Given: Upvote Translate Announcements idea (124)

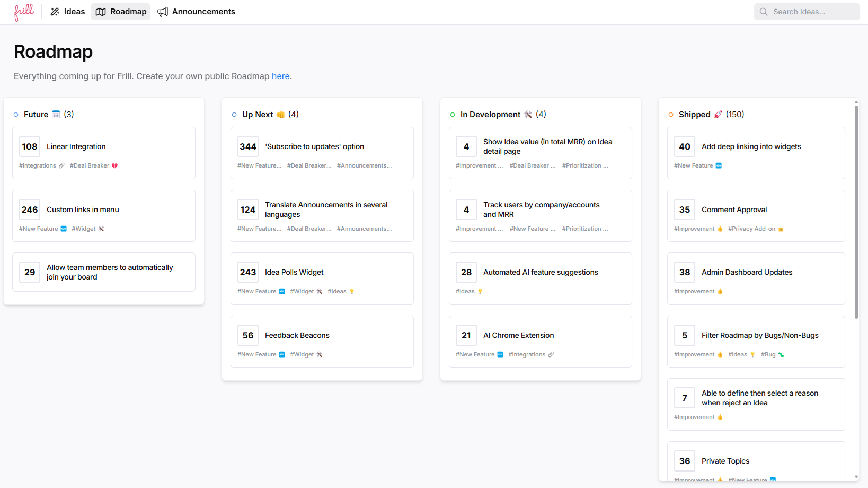Looking at the screenshot, I should coord(248,210).
